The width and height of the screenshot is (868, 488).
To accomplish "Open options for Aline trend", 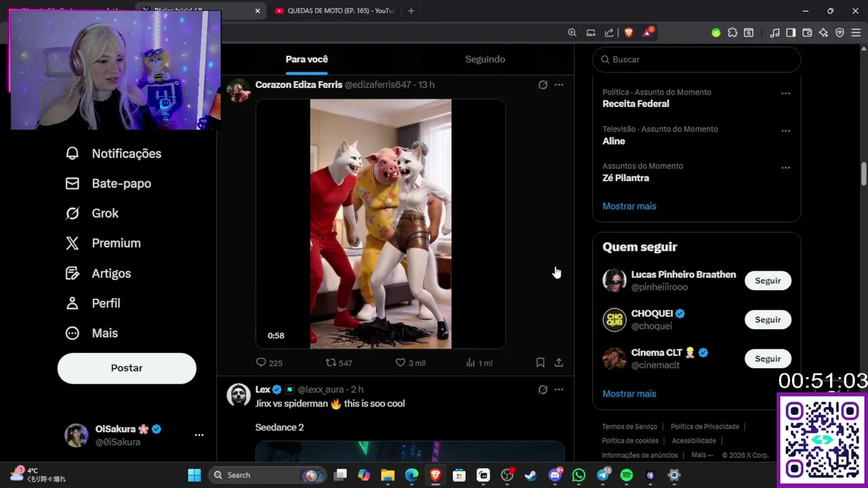I will coord(785,131).
